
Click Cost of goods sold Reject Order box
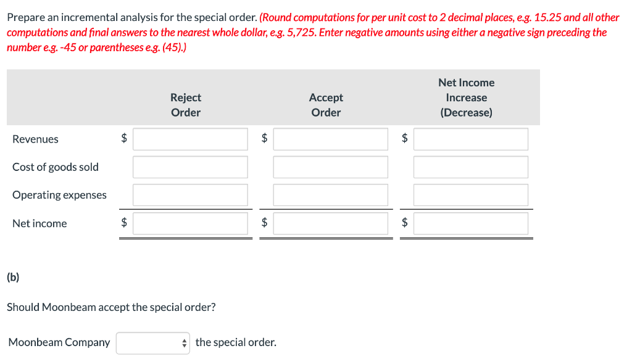coord(189,167)
